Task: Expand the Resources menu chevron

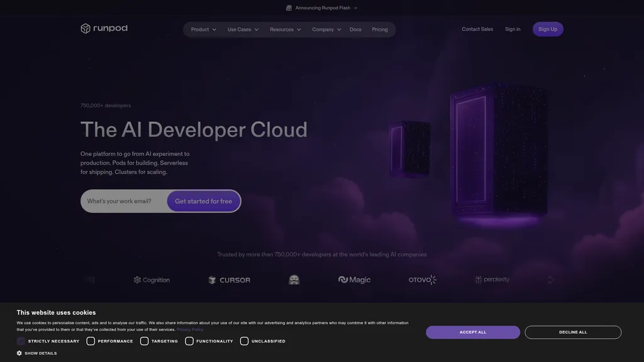Action: [x=299, y=30]
